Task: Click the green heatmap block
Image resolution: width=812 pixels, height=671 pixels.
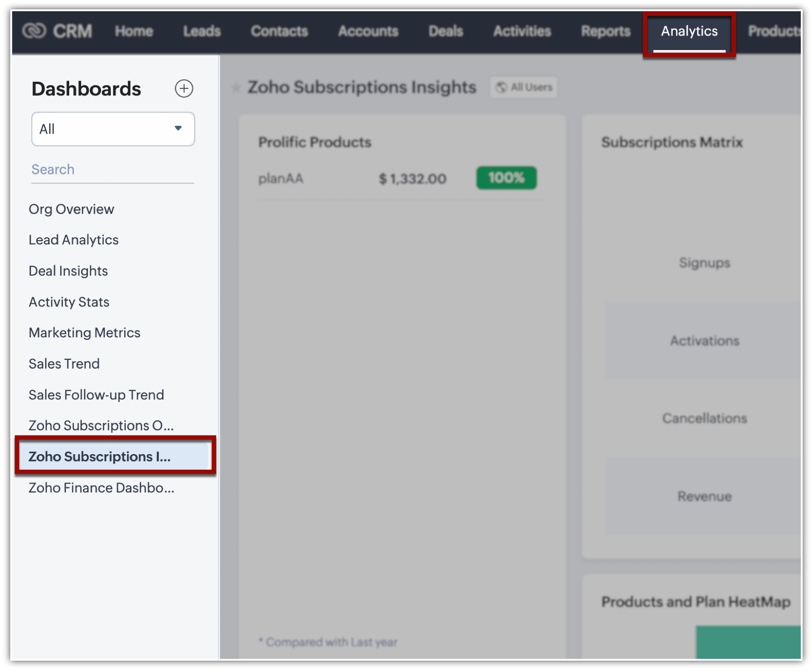Action: click(x=748, y=642)
